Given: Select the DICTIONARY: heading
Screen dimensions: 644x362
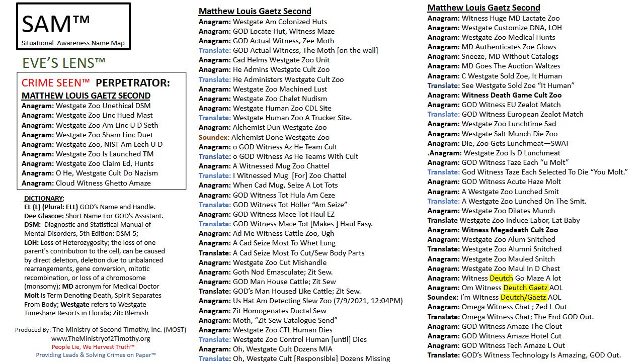Looking at the screenshot, I should (44, 198).
